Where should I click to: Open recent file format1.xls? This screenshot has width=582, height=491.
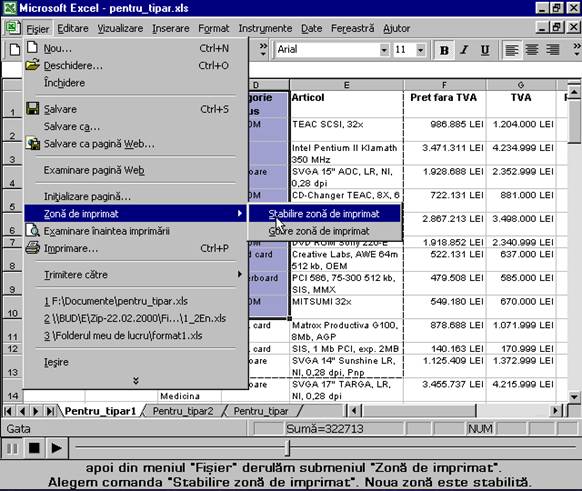click(x=135, y=335)
